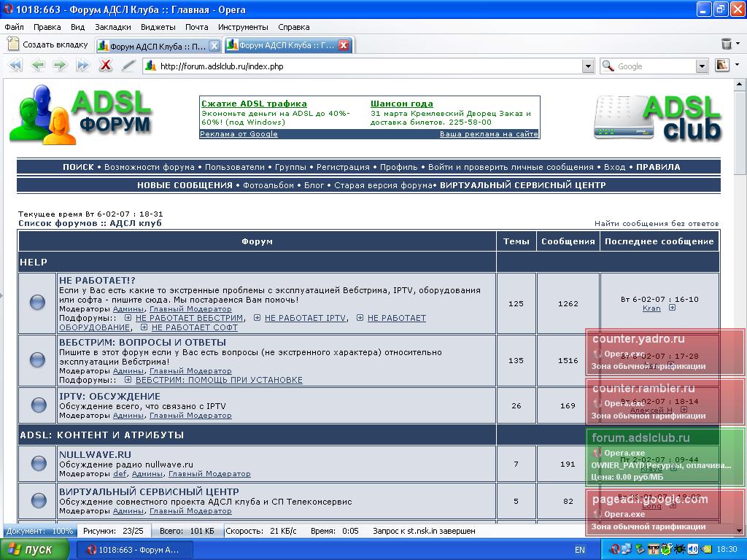
Task: Go back one page
Action: tap(38, 65)
